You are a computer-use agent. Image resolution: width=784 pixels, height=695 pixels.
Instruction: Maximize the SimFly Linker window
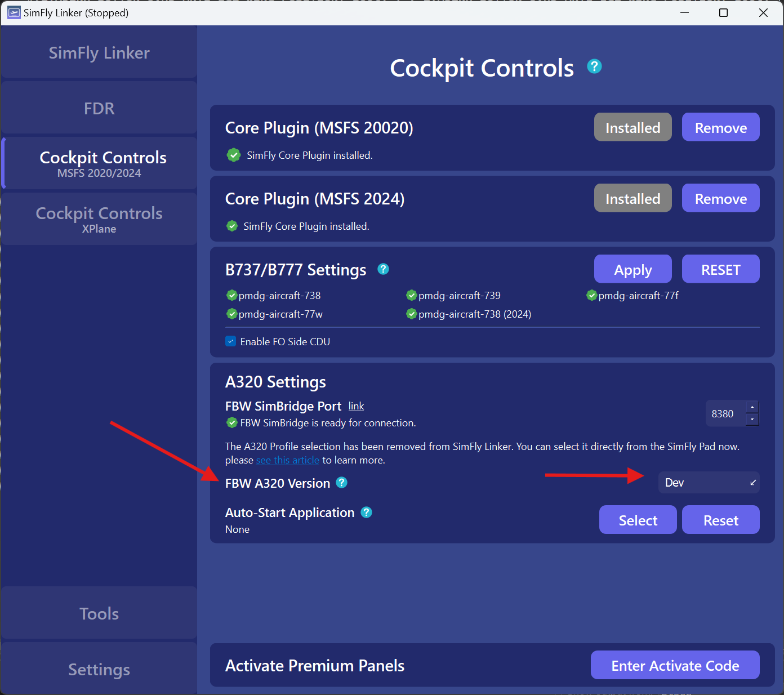724,12
